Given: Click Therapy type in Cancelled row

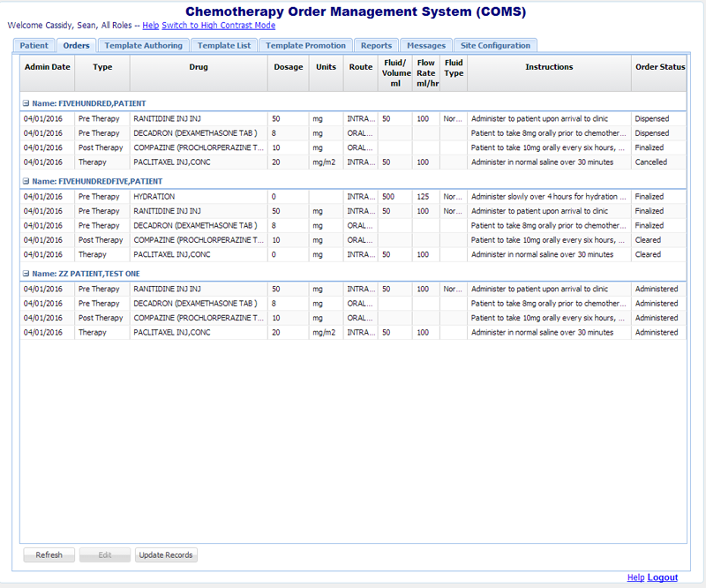Looking at the screenshot, I should click(102, 162).
